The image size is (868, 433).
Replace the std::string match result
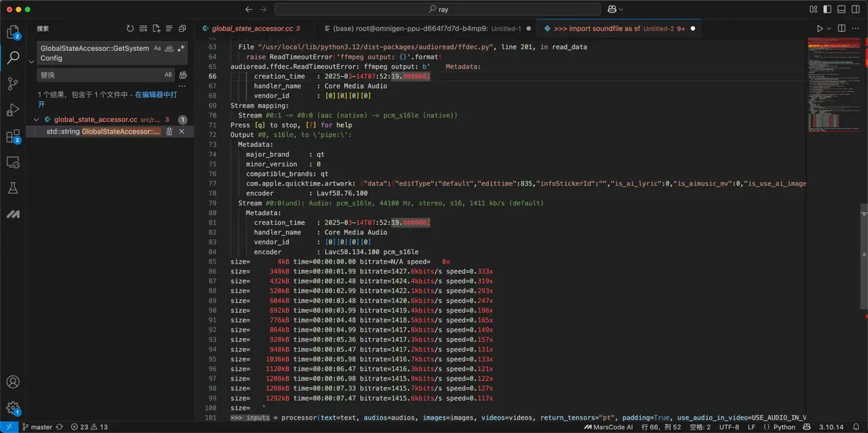[169, 131]
